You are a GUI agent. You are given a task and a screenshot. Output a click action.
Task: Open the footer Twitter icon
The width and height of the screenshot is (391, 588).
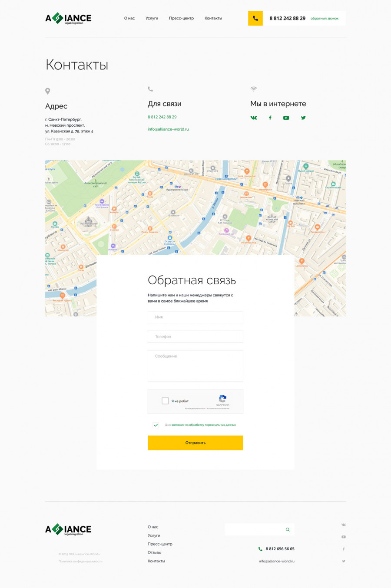click(x=344, y=561)
